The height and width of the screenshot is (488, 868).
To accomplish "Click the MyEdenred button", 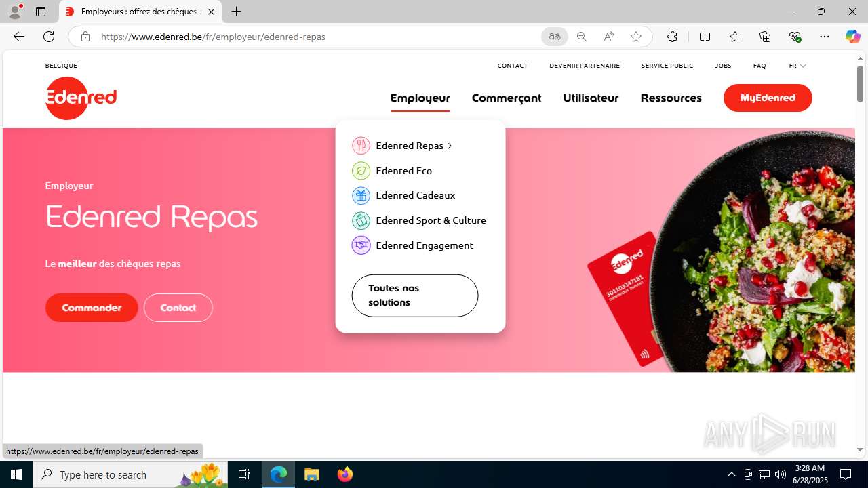I will point(768,98).
